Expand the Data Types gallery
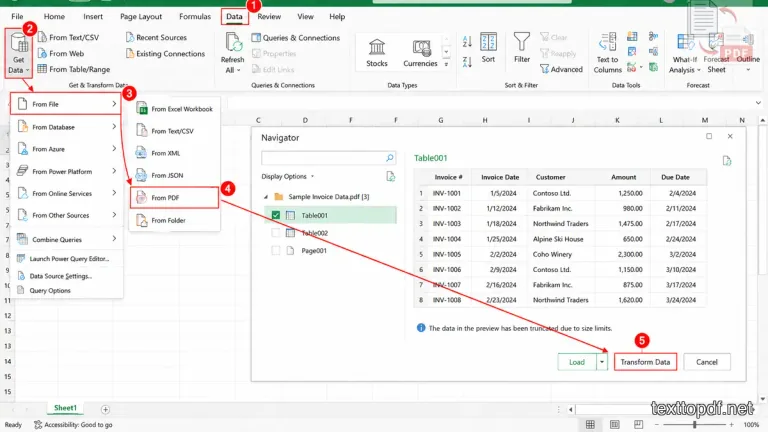 pyautogui.click(x=446, y=64)
